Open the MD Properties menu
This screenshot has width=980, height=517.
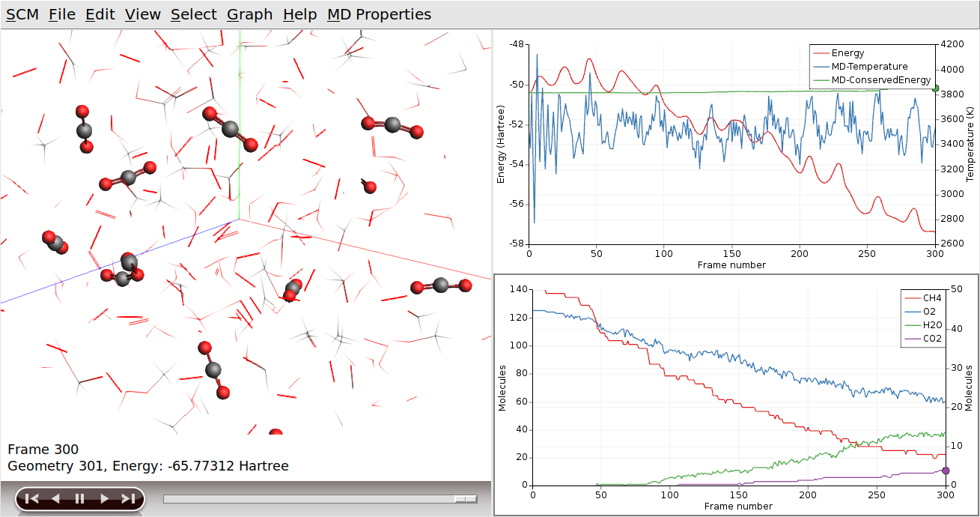pos(379,13)
